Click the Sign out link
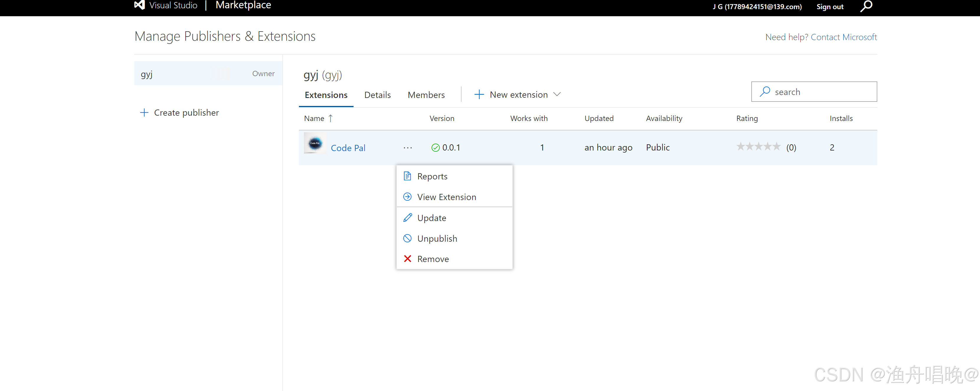The height and width of the screenshot is (391, 980). (x=830, y=6)
